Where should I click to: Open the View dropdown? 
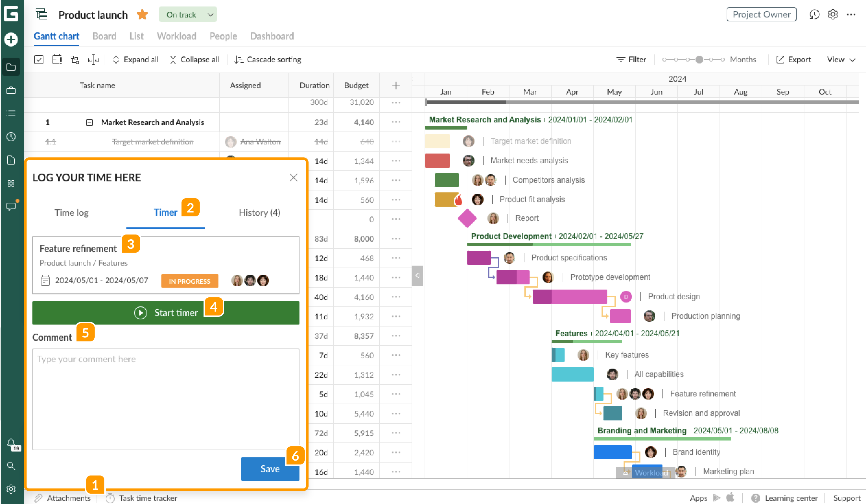841,59
